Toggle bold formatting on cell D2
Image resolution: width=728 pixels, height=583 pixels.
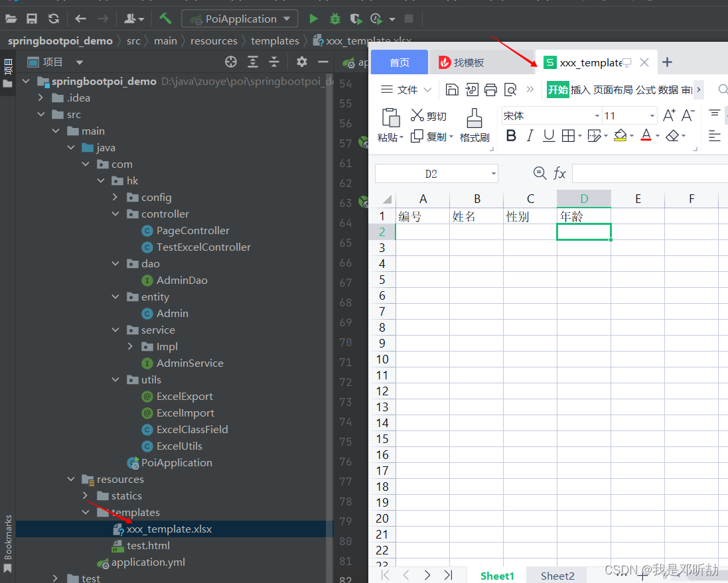tap(511, 135)
